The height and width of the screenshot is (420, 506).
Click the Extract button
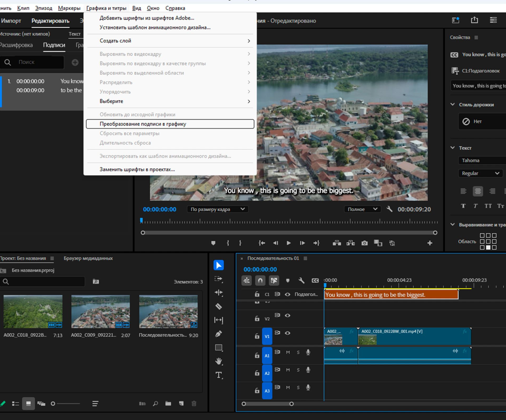[351, 243]
